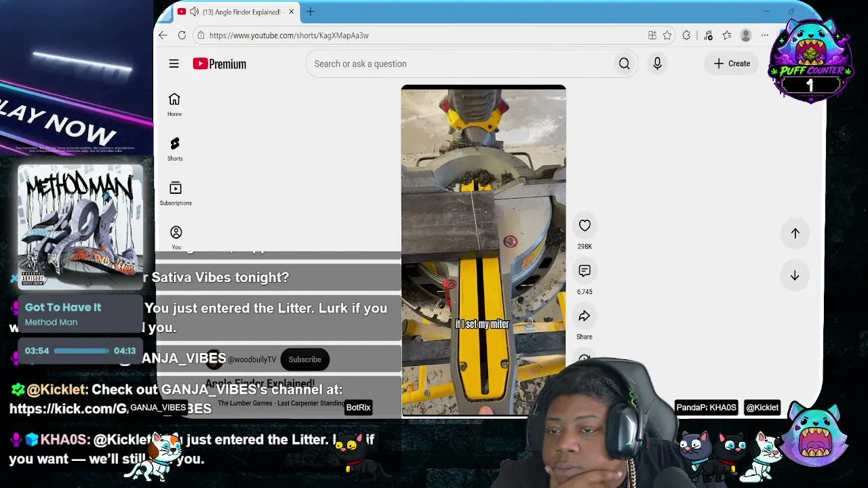Click the @Kicklet name tag

762,407
